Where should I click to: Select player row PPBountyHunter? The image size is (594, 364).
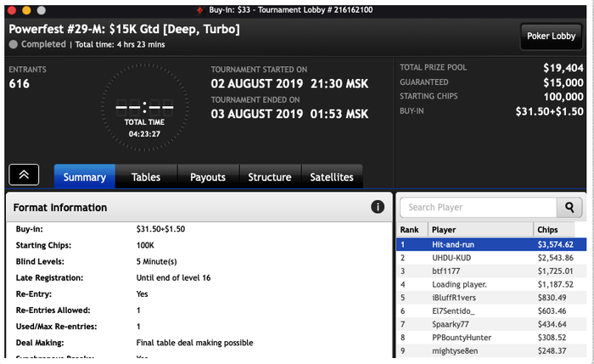click(491, 337)
